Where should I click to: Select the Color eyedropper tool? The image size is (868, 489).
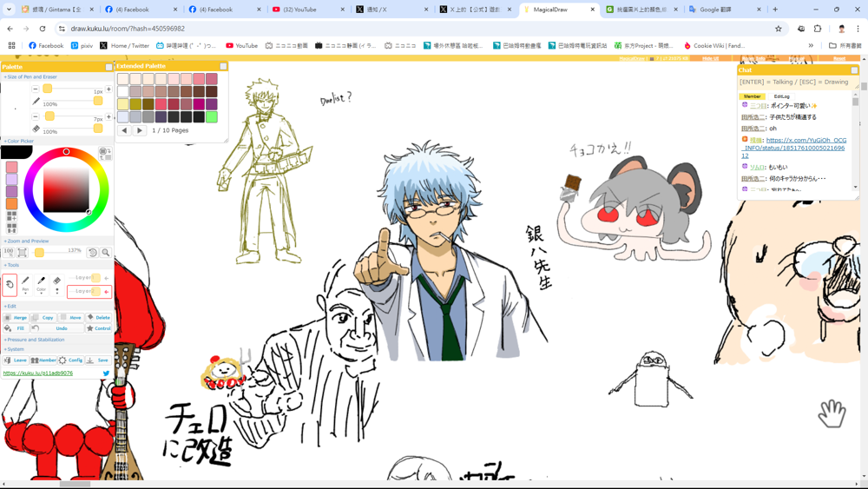coord(41,285)
